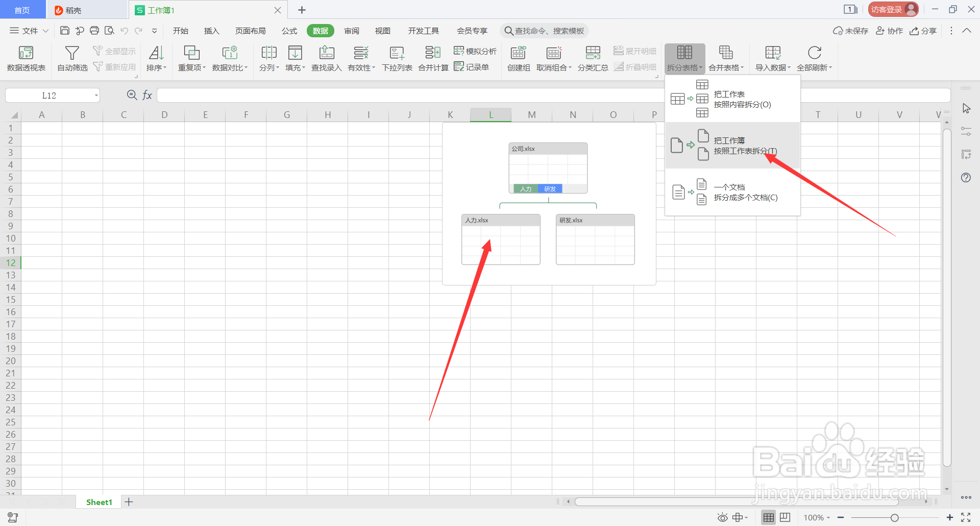This screenshot has width=980, height=526.
Task: Enable 自动筛选 auto filter
Action: pyautogui.click(x=72, y=59)
